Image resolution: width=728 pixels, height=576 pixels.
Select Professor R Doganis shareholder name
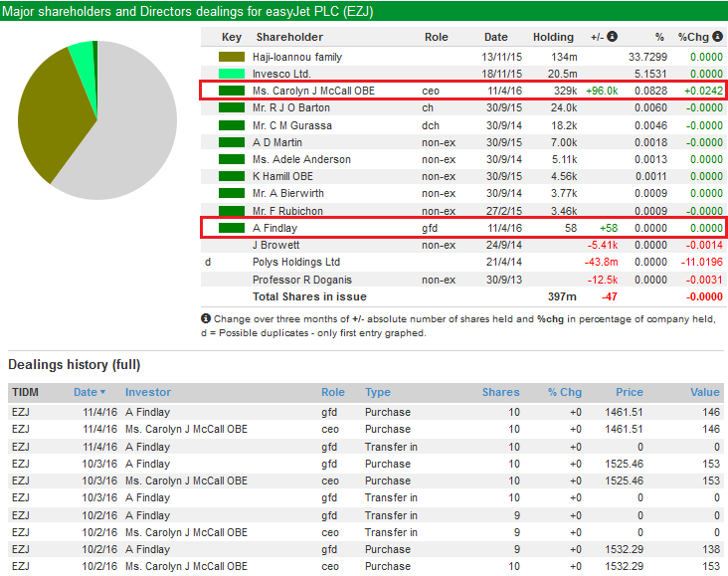302,280
